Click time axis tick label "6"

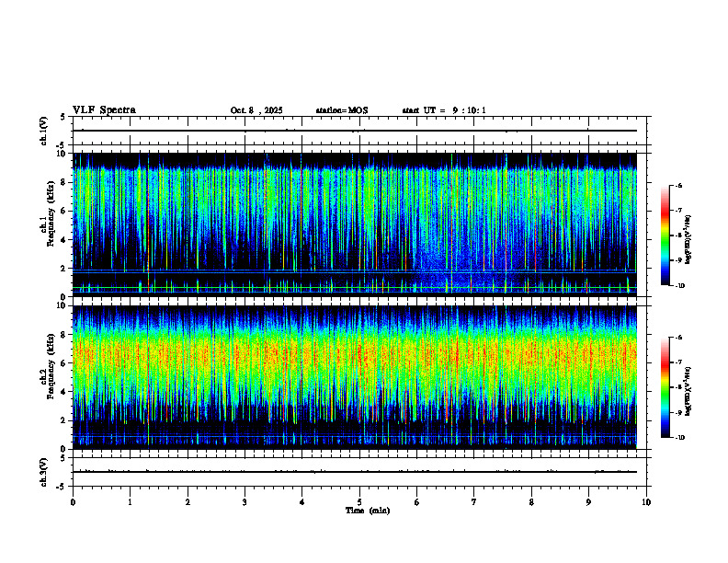[416, 502]
